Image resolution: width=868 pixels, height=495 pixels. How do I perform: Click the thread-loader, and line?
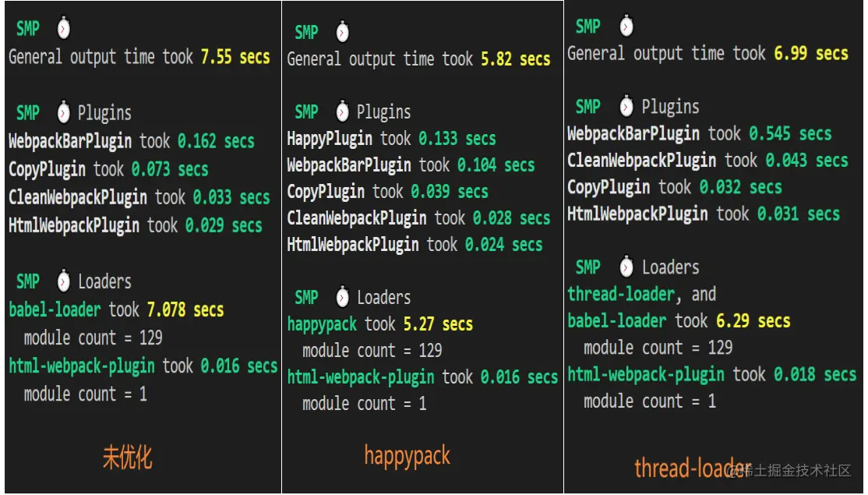[x=641, y=294]
